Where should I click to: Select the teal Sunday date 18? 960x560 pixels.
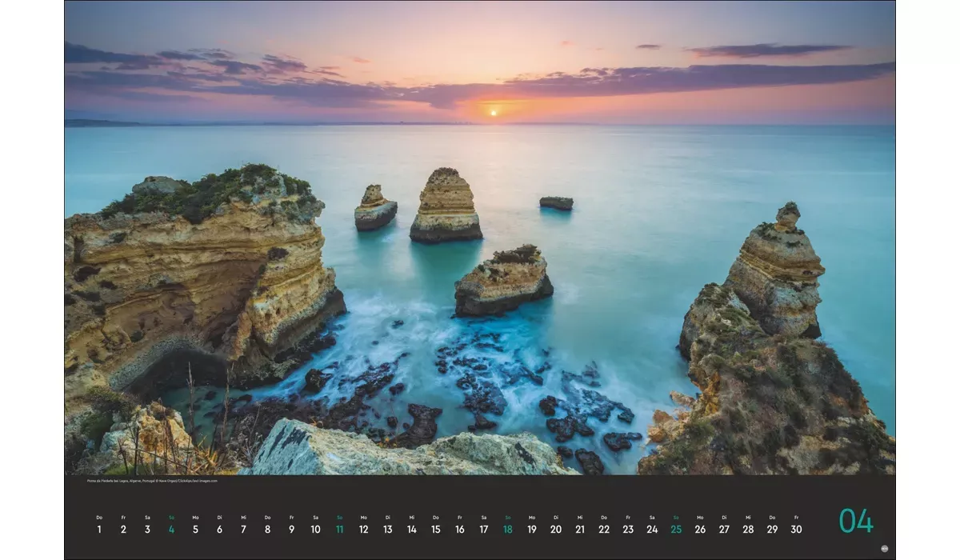(508, 529)
